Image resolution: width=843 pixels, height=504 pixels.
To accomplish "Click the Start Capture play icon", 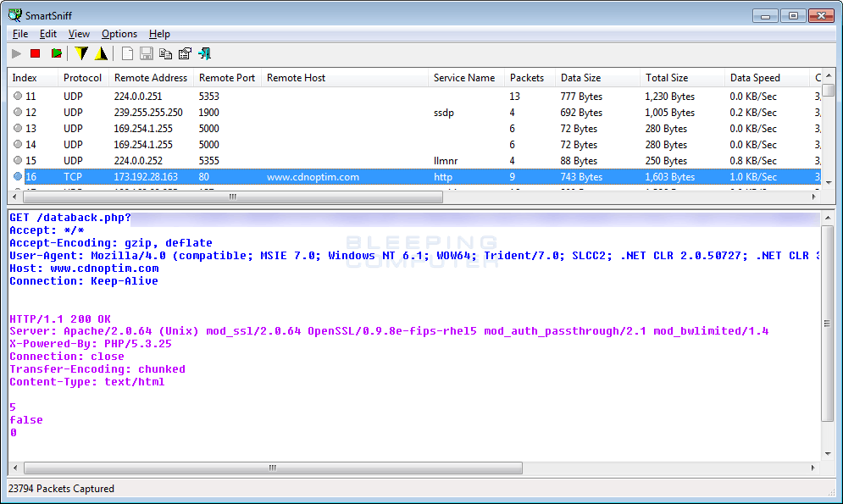I will (x=16, y=53).
